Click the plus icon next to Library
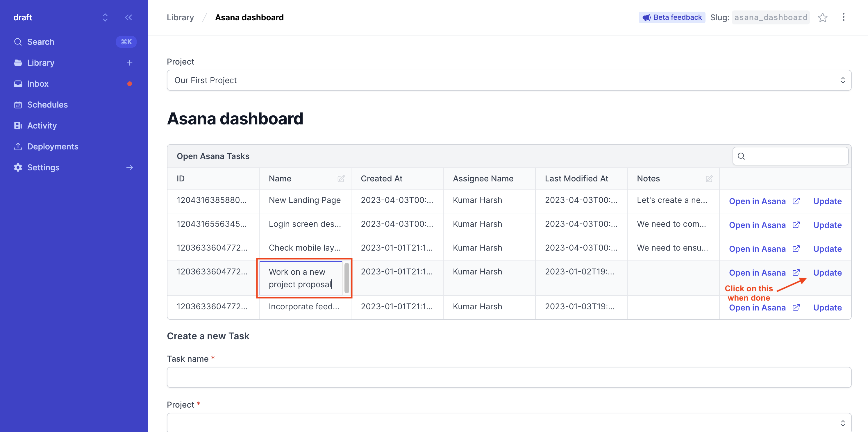 tap(129, 63)
